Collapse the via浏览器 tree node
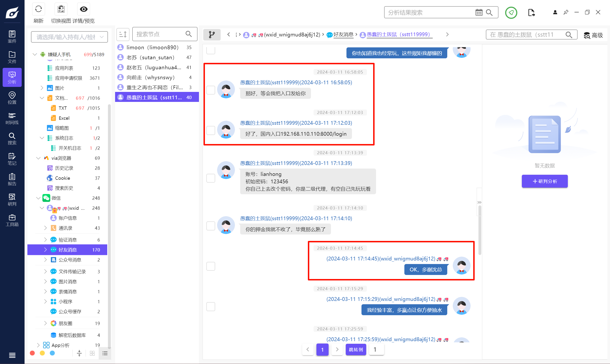Image resolution: width=610 pixels, height=364 pixels. point(38,158)
